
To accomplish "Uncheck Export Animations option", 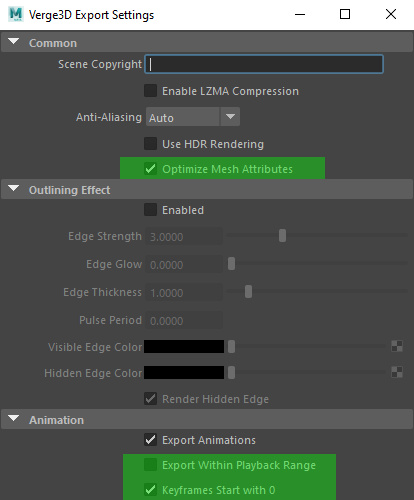I will [x=150, y=440].
